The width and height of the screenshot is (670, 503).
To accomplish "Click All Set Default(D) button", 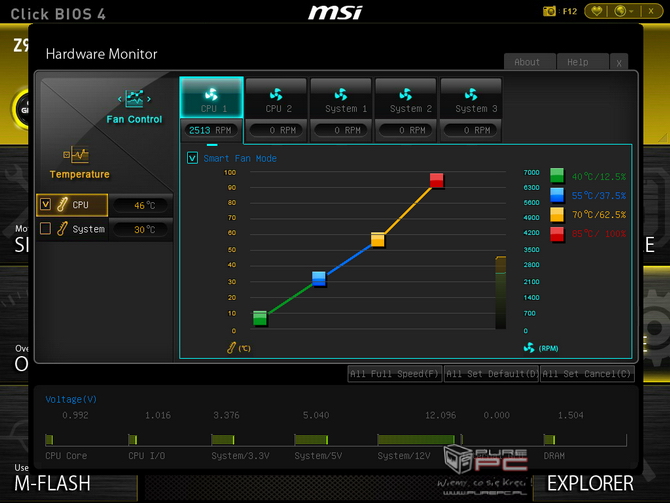I will [491, 374].
